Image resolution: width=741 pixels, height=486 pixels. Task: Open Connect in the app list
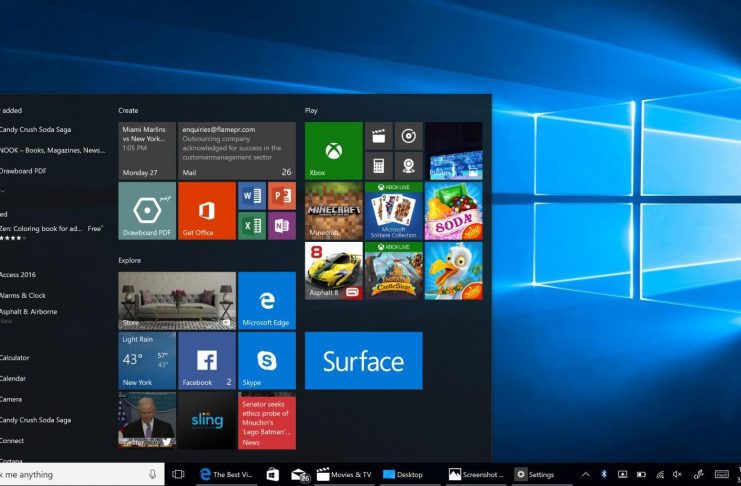click(x=12, y=441)
